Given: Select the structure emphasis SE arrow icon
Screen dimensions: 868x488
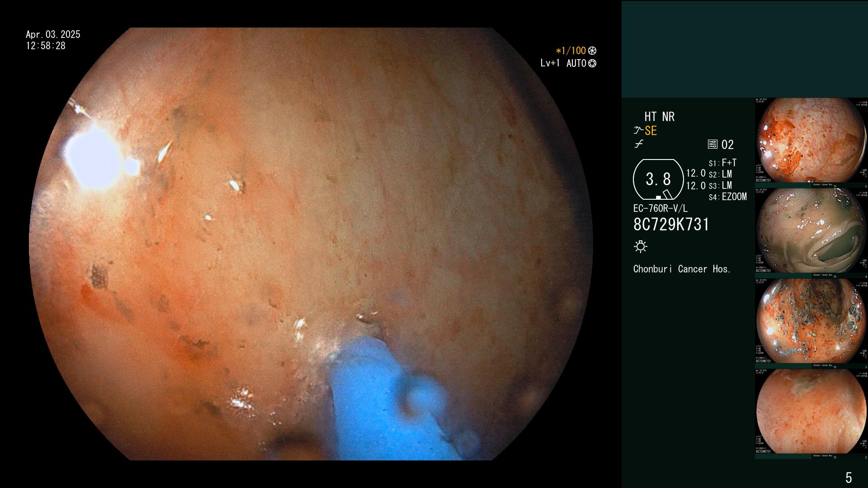Looking at the screenshot, I should click(x=638, y=131).
